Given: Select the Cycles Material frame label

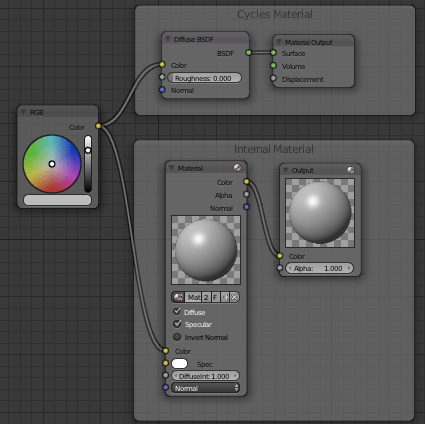Looking at the screenshot, I should point(275,14).
